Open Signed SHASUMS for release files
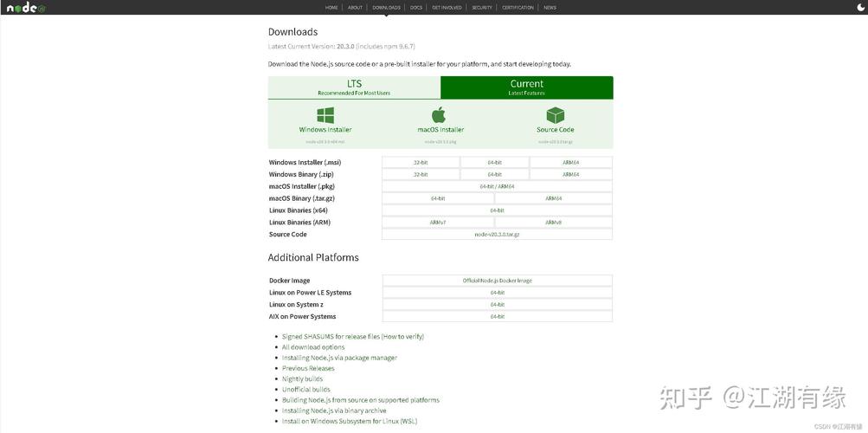 (331, 337)
